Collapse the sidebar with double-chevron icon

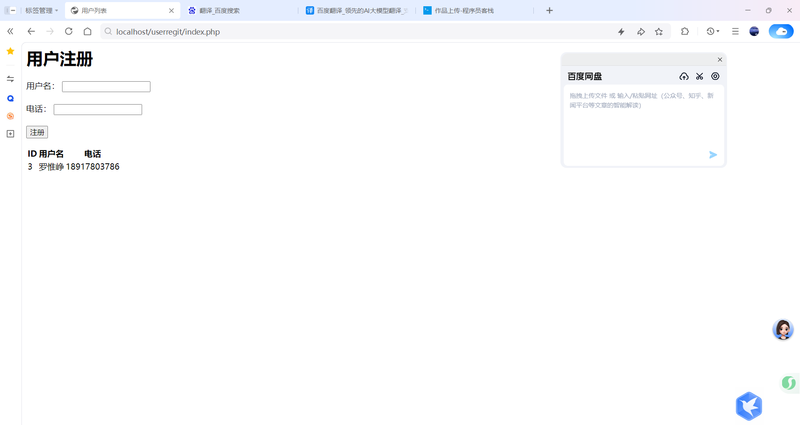(10, 32)
